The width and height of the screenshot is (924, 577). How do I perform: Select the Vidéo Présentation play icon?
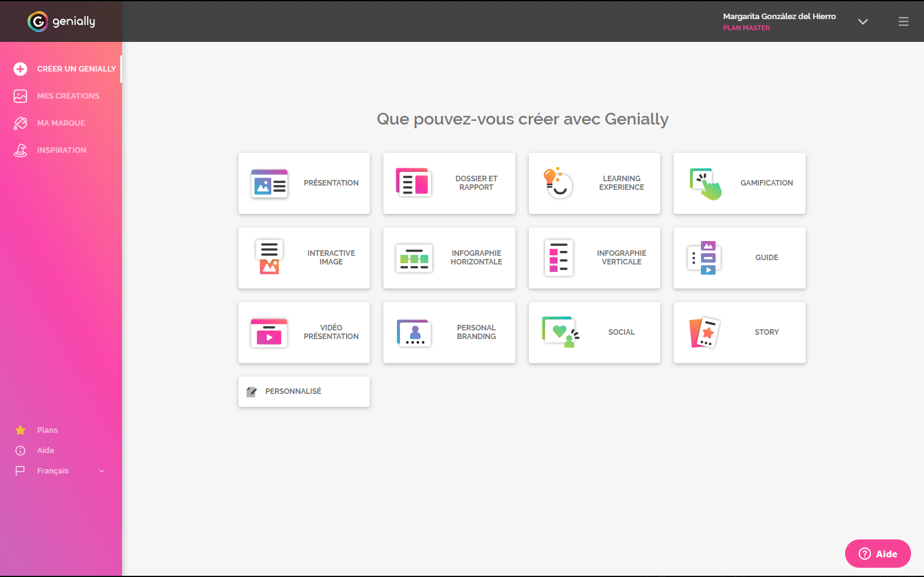269,332
